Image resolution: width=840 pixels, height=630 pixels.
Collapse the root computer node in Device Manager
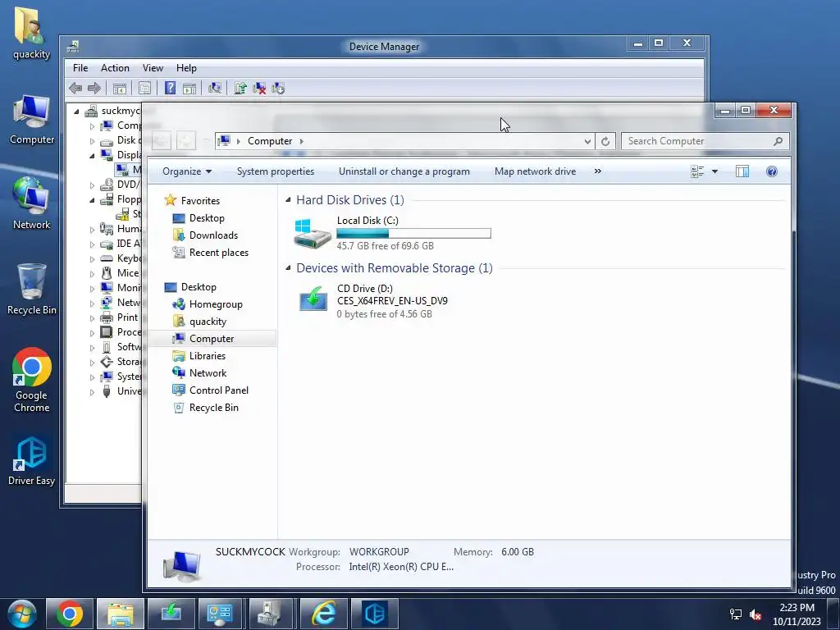76,112
